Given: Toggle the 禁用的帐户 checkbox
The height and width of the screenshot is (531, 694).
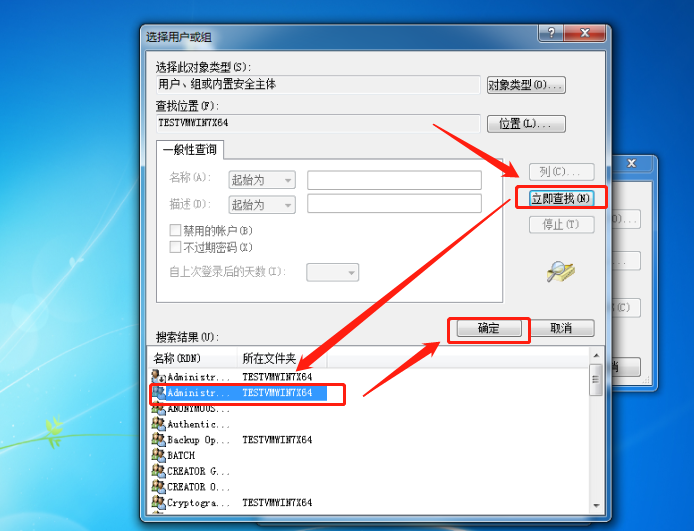Looking at the screenshot, I should click(x=175, y=230).
